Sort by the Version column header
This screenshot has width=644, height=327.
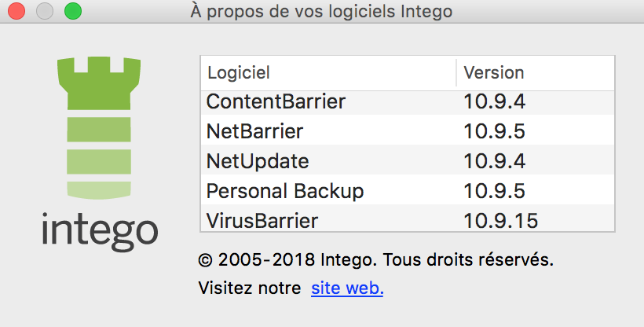[x=536, y=73]
